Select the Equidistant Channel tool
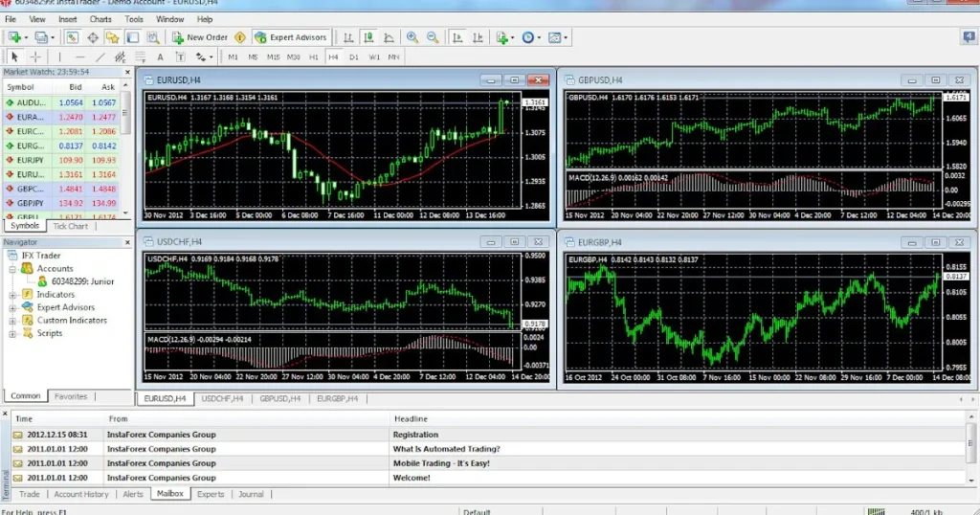 (x=120, y=56)
